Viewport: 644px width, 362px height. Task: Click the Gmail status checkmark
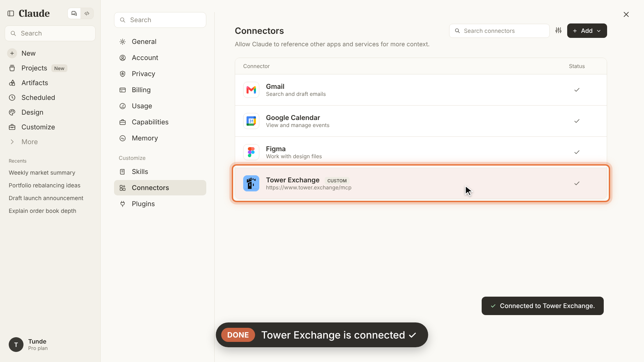coord(577,90)
